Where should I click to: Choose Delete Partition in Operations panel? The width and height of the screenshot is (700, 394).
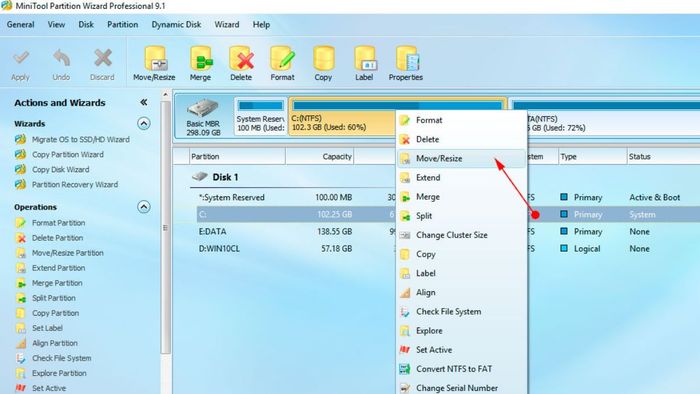[50, 238]
